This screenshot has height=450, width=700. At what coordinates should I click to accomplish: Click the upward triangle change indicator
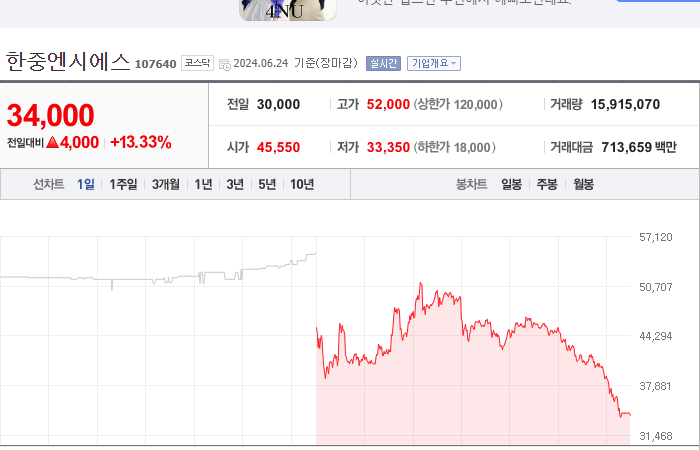pos(52,142)
